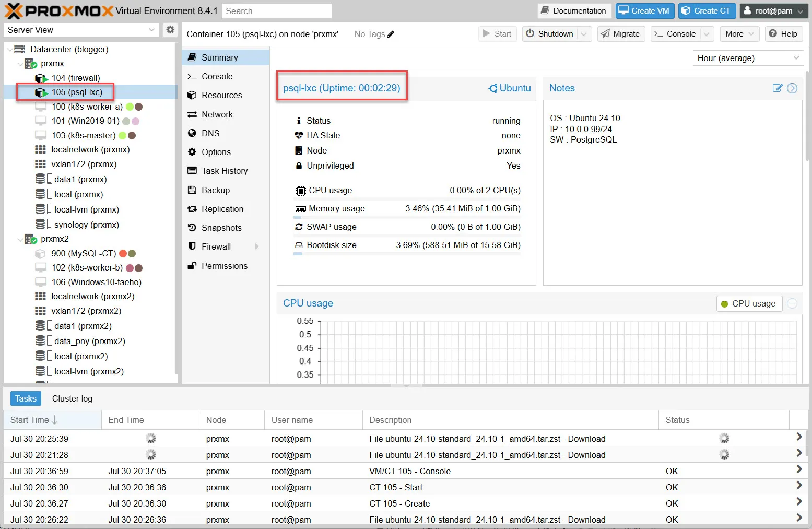812x529 pixels.
Task: Click the edit tags pencil icon
Action: click(x=391, y=34)
